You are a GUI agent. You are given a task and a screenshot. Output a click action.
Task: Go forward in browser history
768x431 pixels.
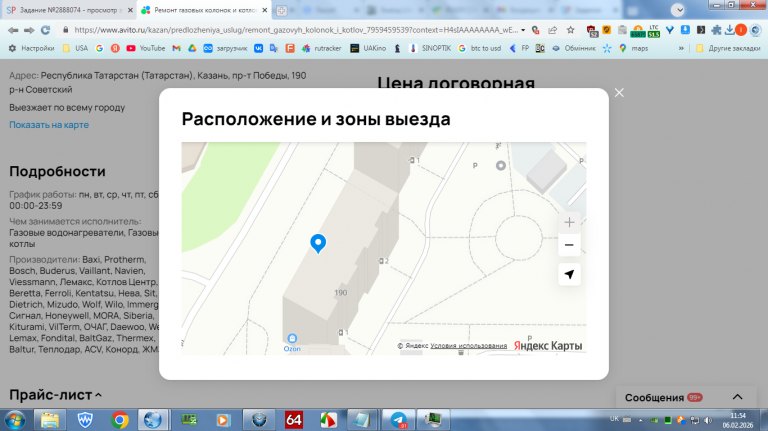pyautogui.click(x=29, y=30)
